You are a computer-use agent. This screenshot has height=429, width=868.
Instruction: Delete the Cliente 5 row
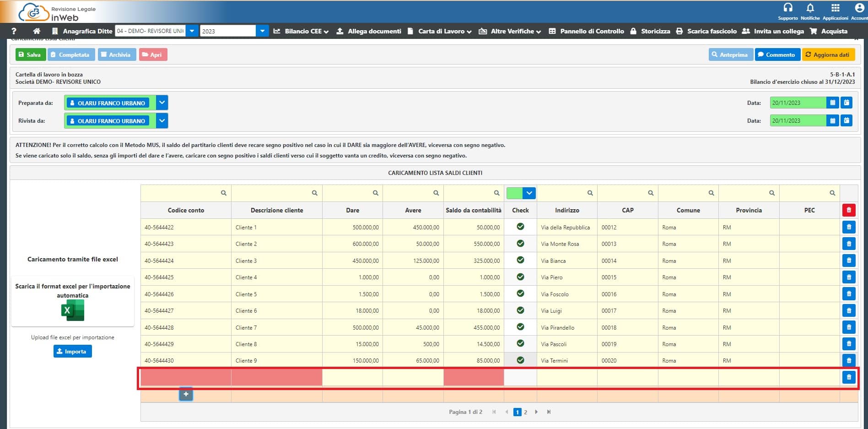[x=849, y=294]
